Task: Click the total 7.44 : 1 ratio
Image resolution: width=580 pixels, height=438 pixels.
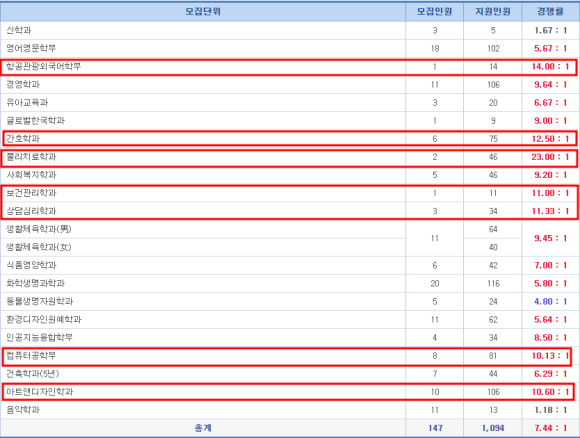Action: (x=550, y=428)
